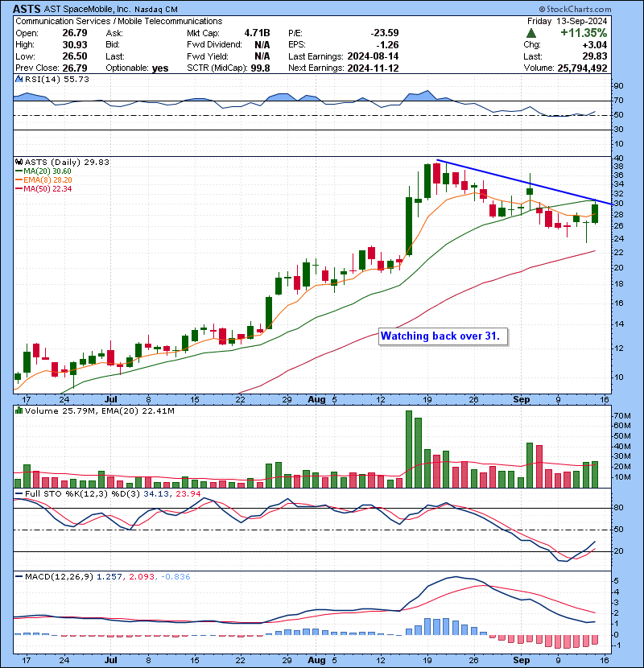Click the RSI(14) legend marker

point(18,80)
